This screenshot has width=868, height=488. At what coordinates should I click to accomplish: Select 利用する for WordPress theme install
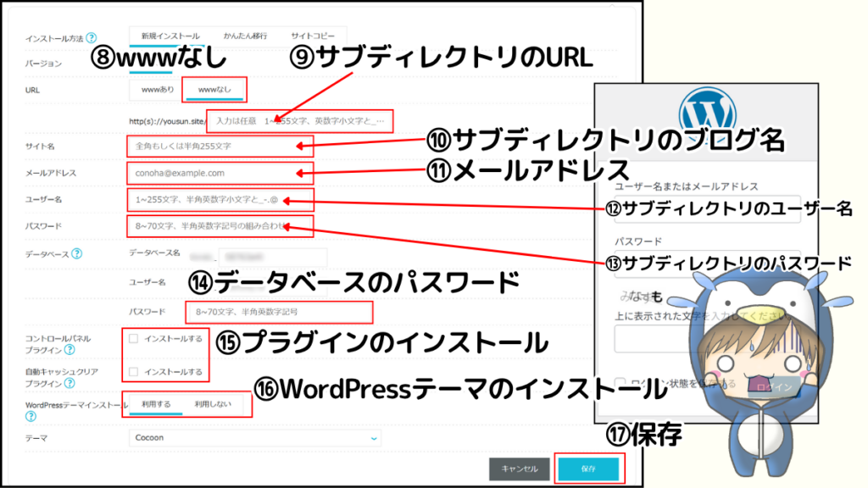pyautogui.click(x=156, y=404)
